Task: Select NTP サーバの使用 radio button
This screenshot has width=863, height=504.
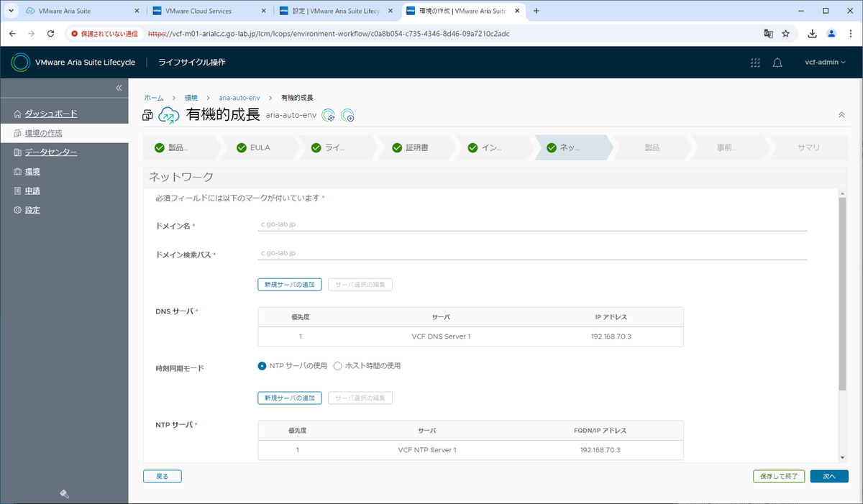Action: (x=262, y=366)
